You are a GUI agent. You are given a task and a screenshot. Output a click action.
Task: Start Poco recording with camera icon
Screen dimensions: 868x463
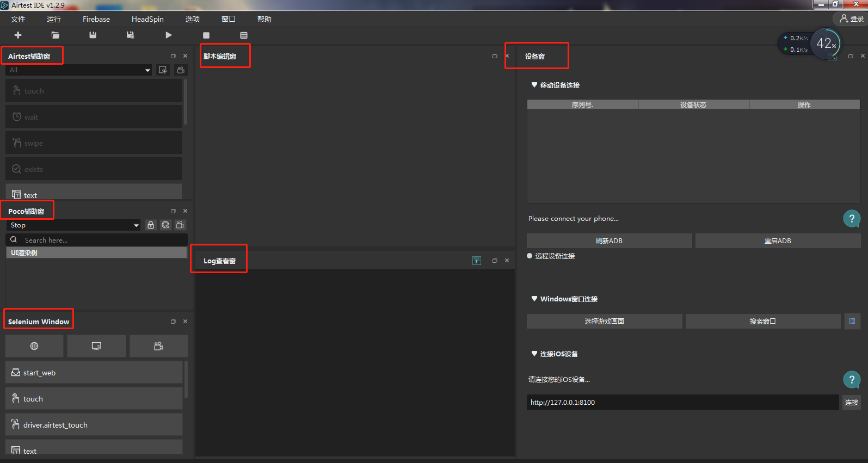[180, 225]
